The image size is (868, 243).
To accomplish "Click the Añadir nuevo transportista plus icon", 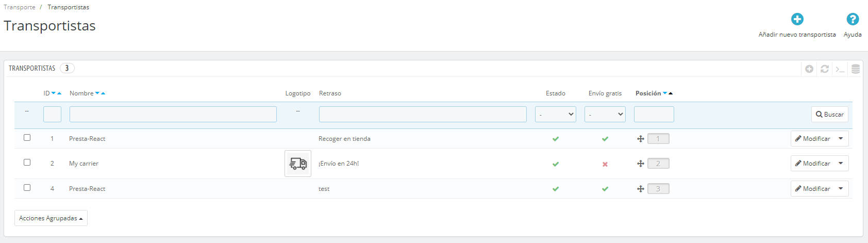I will tap(797, 19).
